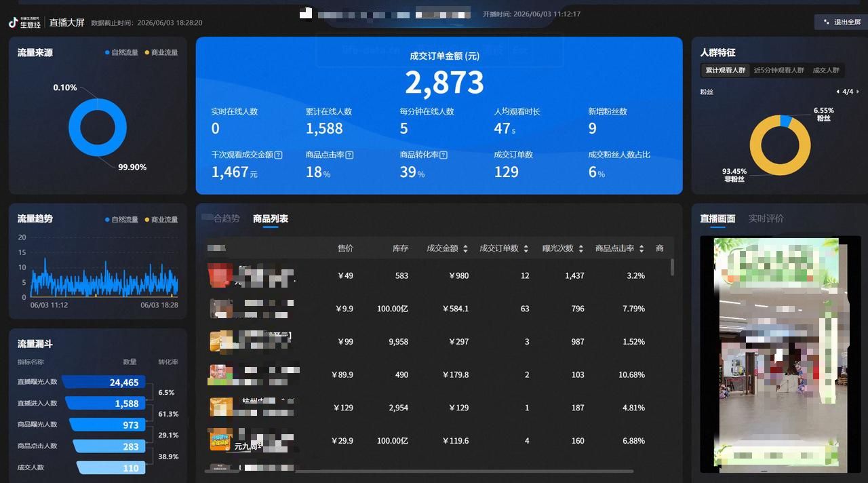Go to previous page arrow beside 4/4
Image resolution: width=868 pixels, height=483 pixels.
click(837, 92)
